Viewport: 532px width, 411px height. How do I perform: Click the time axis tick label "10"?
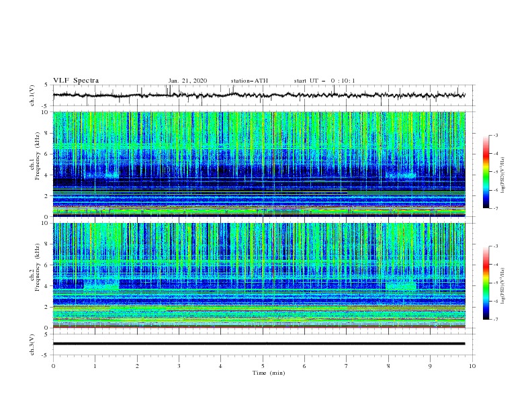[x=472, y=366]
